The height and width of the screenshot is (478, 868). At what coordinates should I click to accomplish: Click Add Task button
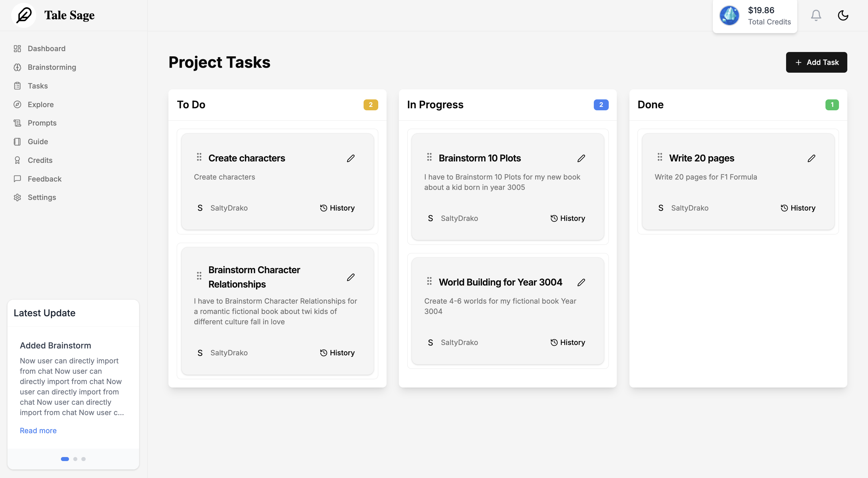click(x=817, y=62)
